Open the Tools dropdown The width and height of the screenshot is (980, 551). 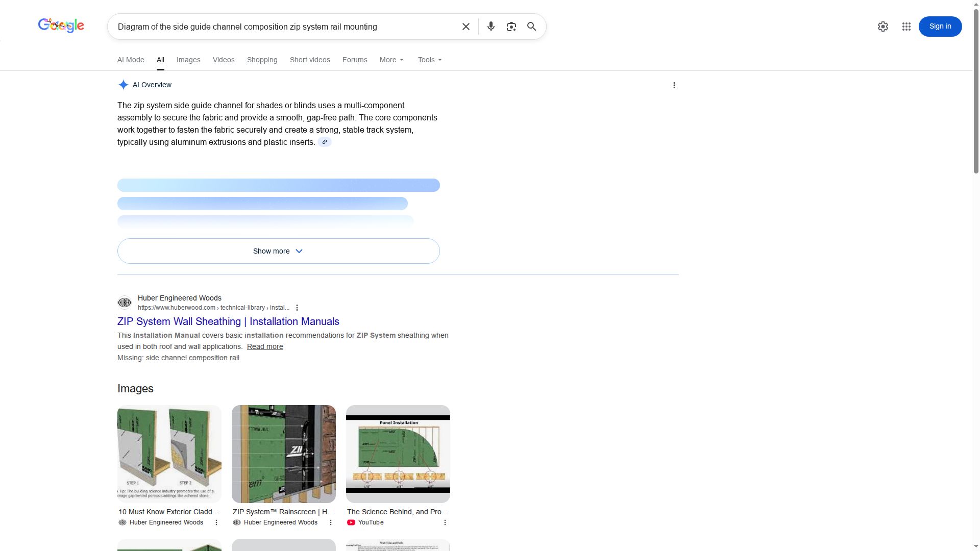(430, 60)
